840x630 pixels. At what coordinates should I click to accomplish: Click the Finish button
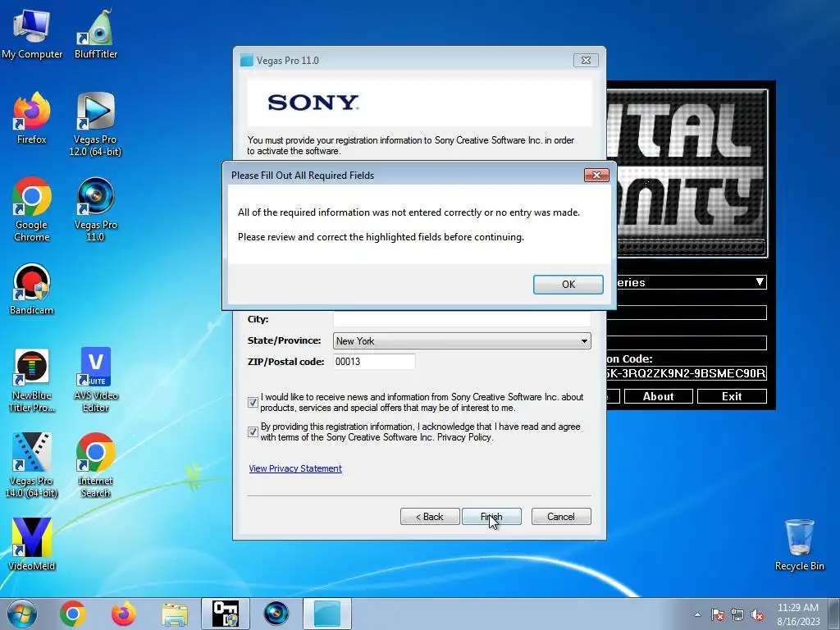(x=491, y=517)
